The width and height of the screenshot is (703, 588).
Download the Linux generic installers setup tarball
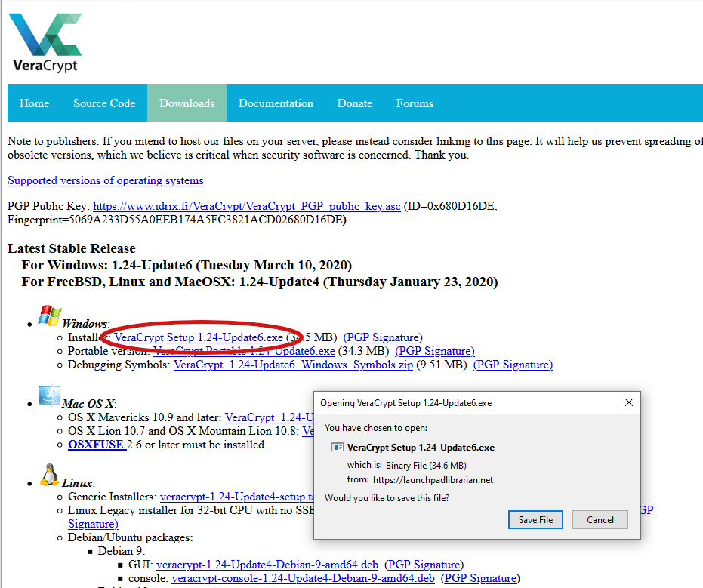tap(237, 497)
